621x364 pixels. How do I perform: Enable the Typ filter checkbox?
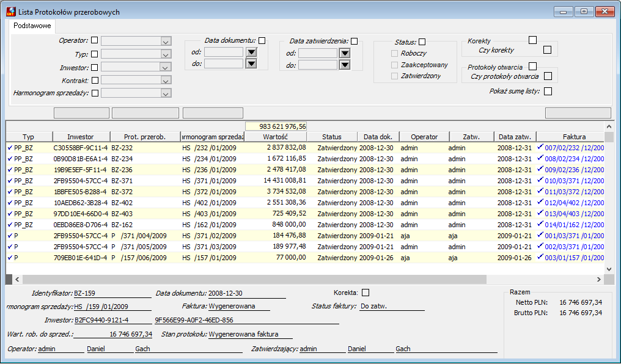pos(94,54)
